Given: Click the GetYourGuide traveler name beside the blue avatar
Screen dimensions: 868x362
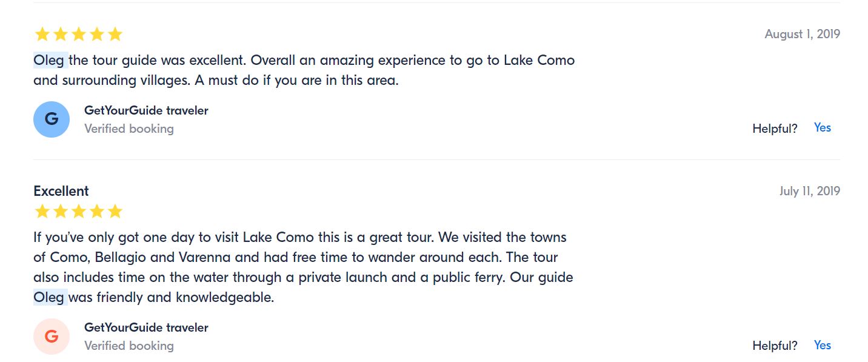Looking at the screenshot, I should [146, 110].
